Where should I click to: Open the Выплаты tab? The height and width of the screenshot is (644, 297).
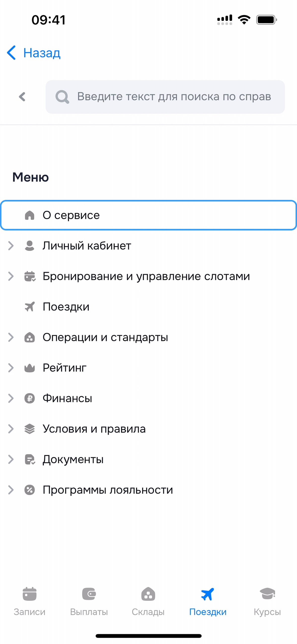coord(89,601)
